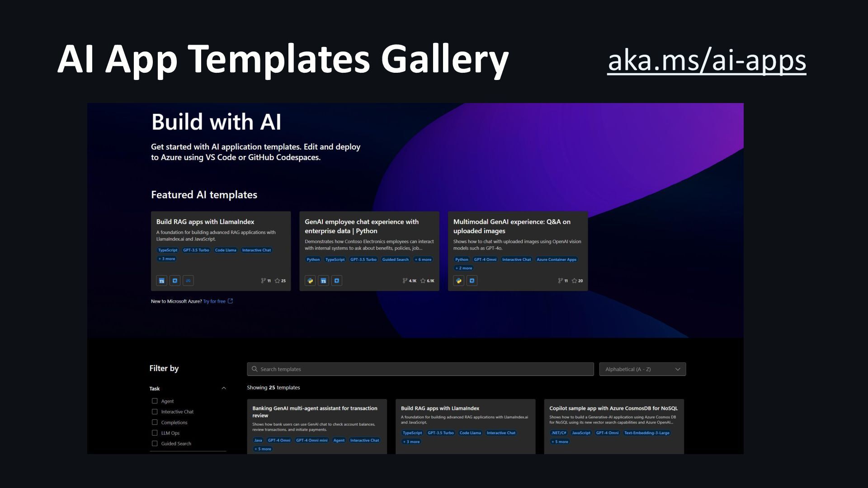Click the Text-Embedding-3-Large tag
This screenshot has height=488, width=868.
[647, 433]
